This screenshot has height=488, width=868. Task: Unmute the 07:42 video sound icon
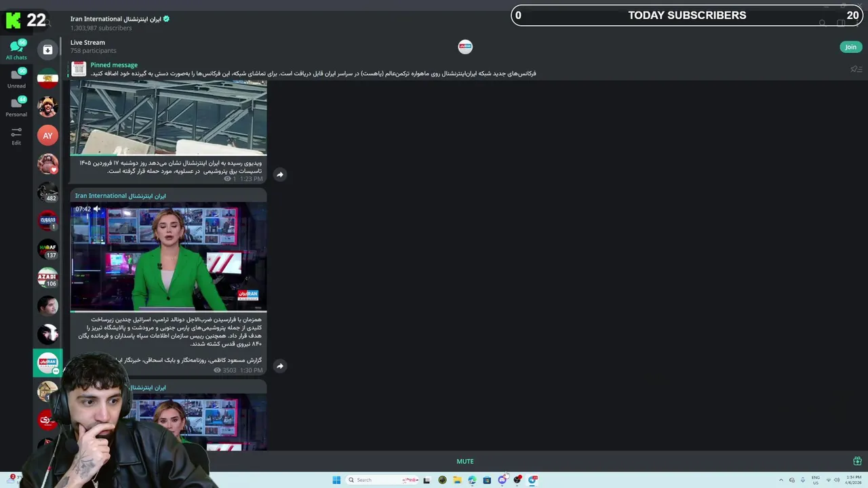tap(97, 209)
